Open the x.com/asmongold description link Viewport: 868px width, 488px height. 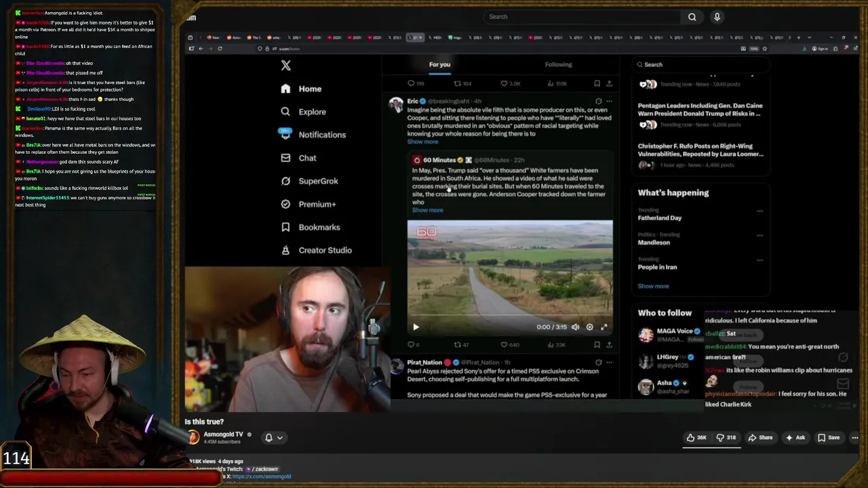point(262,476)
